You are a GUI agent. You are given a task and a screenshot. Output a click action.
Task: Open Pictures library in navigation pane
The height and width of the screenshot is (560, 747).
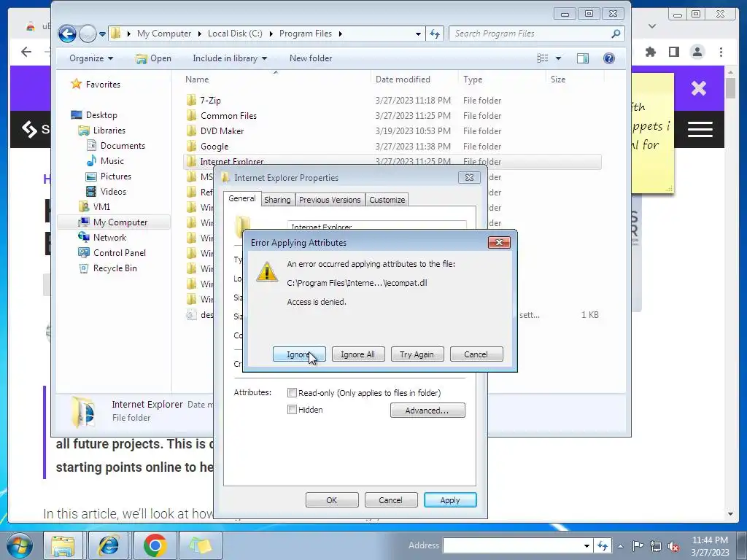tap(109, 176)
